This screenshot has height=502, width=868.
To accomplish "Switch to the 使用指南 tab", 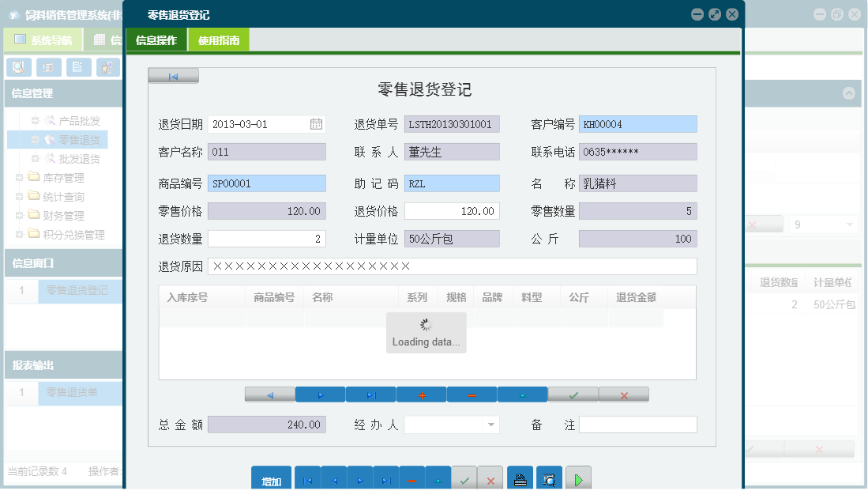I will [x=220, y=38].
